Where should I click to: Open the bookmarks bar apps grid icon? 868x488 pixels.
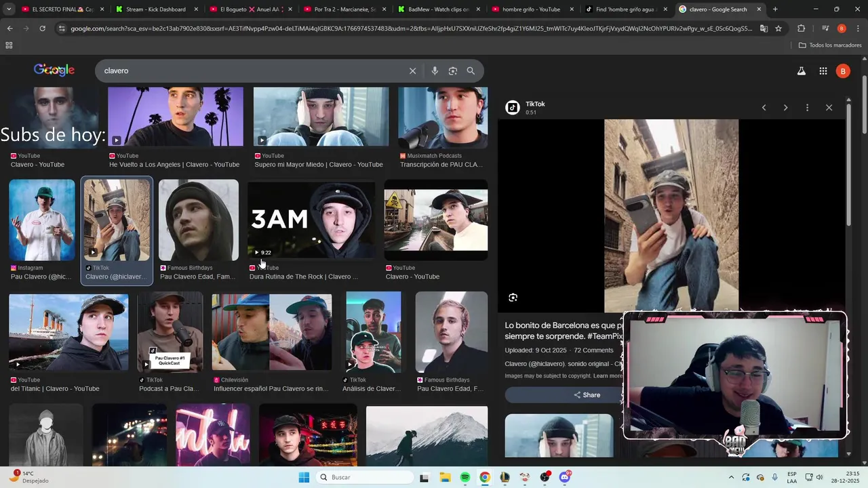(x=9, y=45)
